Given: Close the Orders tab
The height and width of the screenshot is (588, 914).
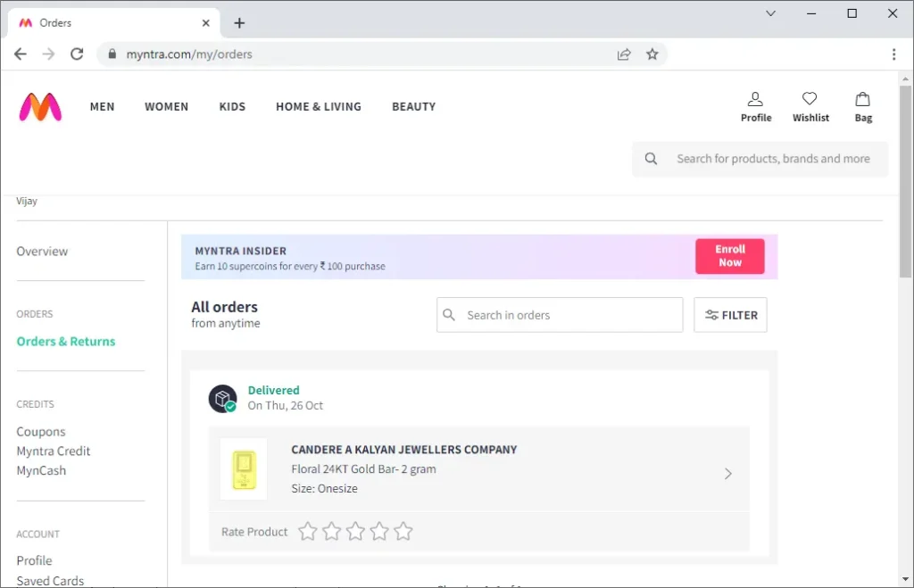Looking at the screenshot, I should 206,22.
